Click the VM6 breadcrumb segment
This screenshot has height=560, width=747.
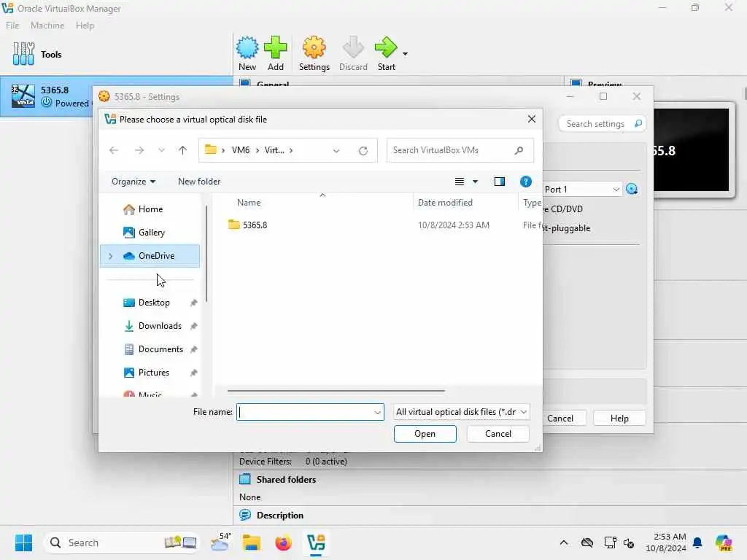click(x=241, y=150)
